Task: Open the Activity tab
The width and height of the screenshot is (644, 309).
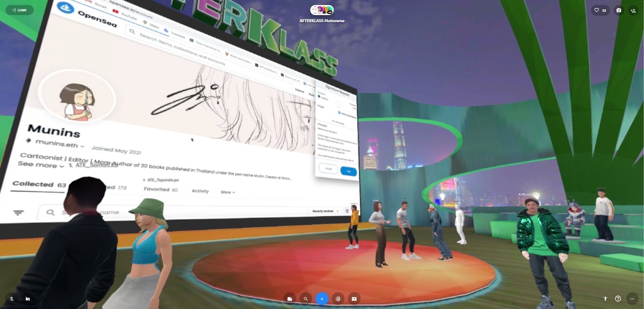Action: [x=200, y=191]
